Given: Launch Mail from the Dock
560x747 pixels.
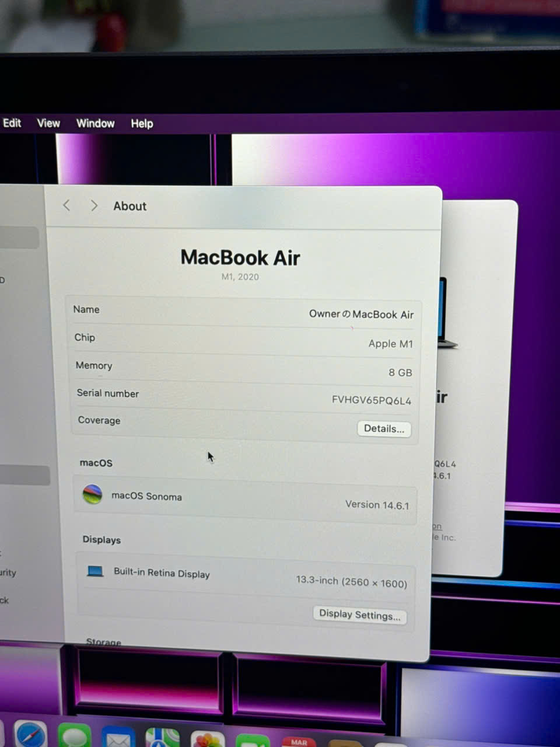Looking at the screenshot, I should click(118, 738).
